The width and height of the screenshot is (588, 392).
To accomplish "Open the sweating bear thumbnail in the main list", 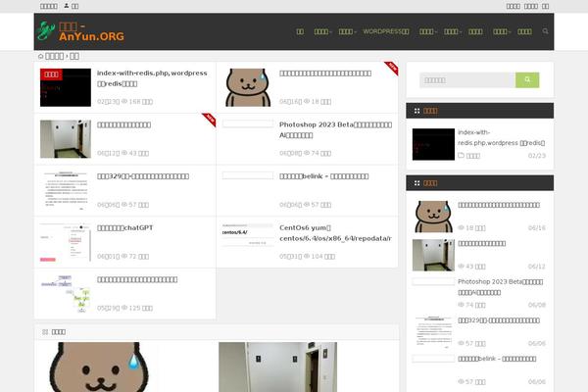I will click(248, 87).
